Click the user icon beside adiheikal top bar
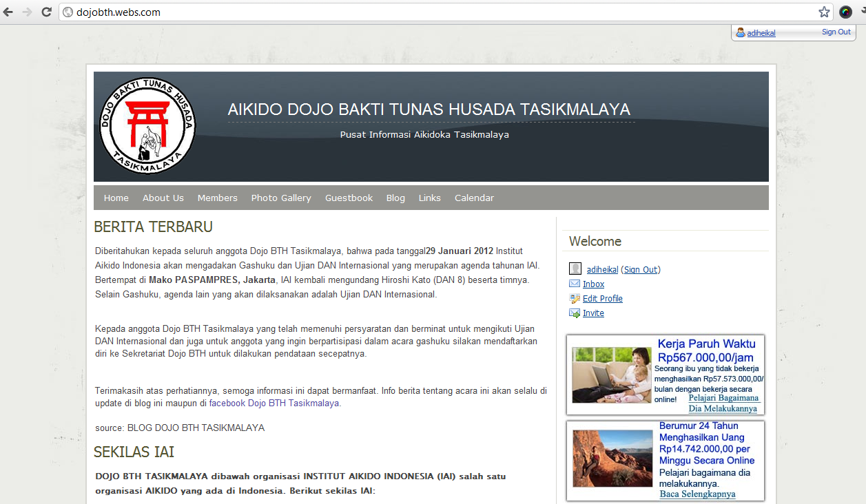The height and width of the screenshot is (504, 866). (741, 32)
